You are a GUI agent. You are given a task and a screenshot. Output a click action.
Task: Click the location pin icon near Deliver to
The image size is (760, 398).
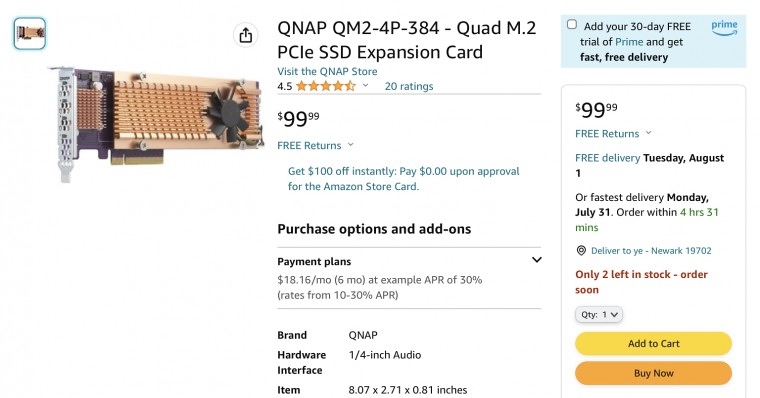coord(581,251)
